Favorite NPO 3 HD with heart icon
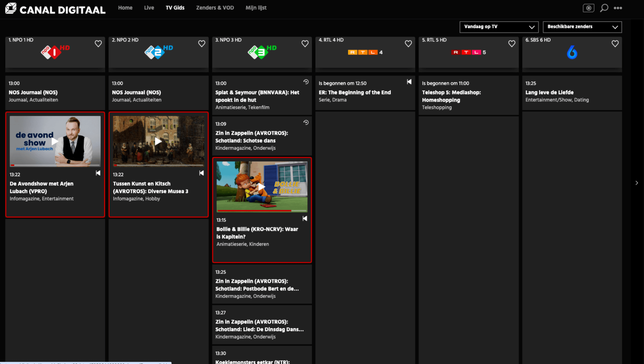The image size is (644, 364). coord(305,43)
